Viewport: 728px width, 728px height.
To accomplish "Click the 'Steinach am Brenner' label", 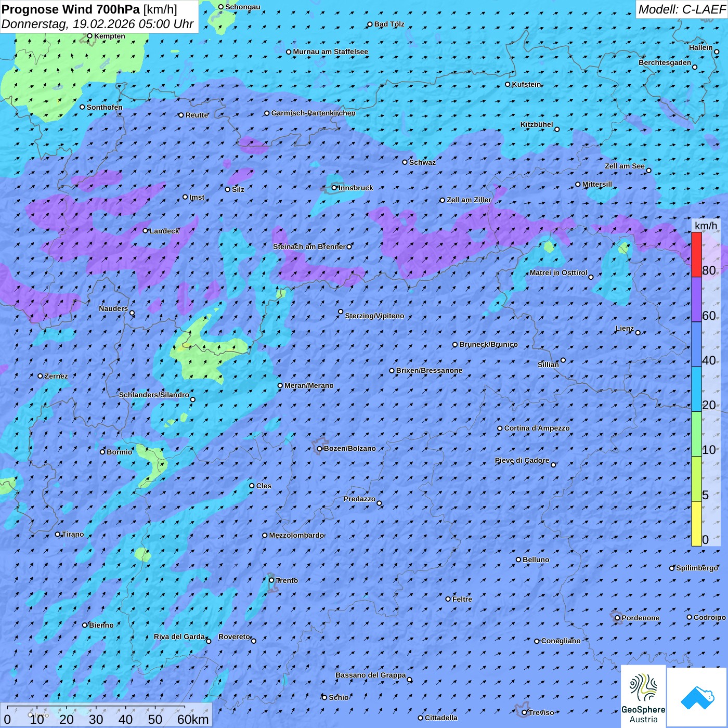I will (x=309, y=246).
